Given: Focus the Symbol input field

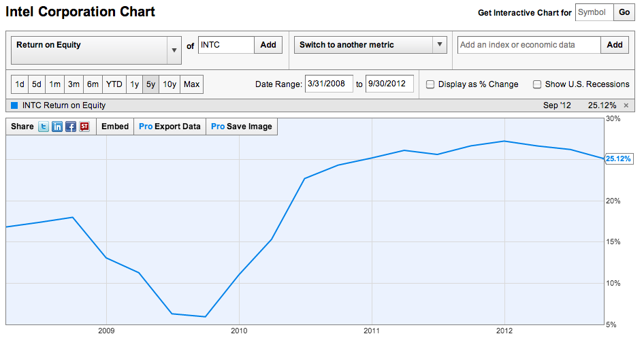Looking at the screenshot, I should 595,12.
